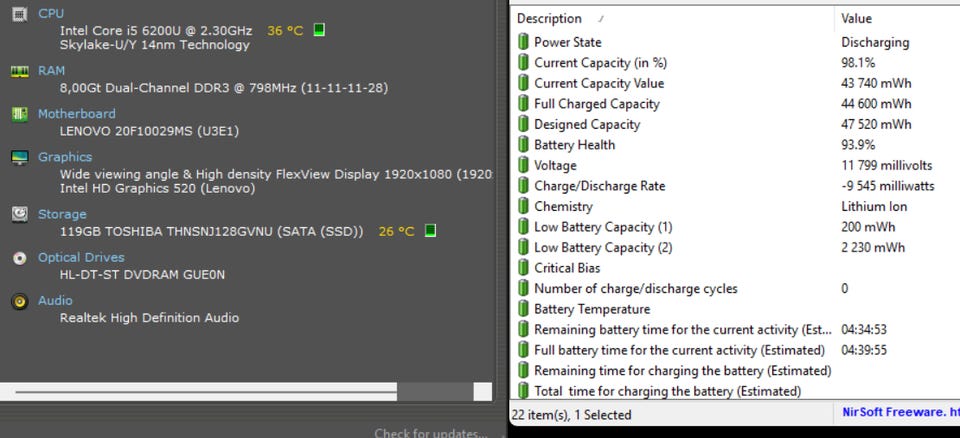This screenshot has height=438, width=960.
Task: Click the value 47 520 mWh
Action: [x=876, y=124]
